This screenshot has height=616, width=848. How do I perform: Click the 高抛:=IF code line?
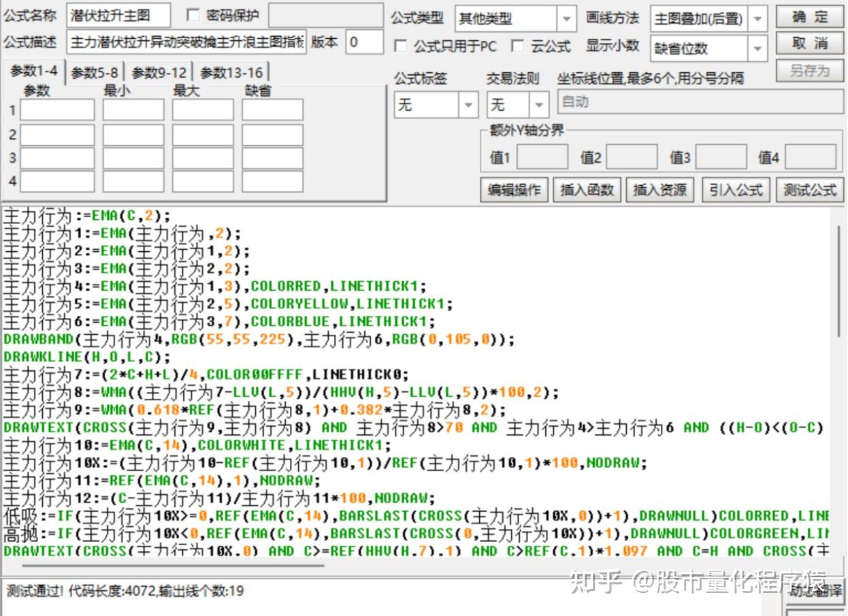pyautogui.click(x=416, y=534)
